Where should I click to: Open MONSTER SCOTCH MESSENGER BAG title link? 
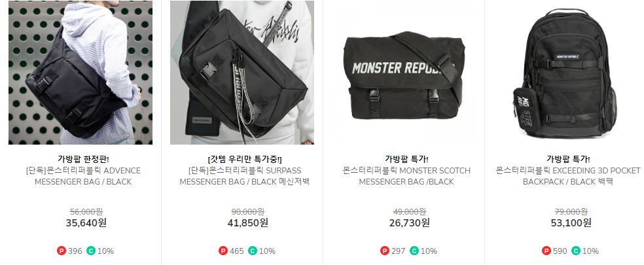click(x=406, y=176)
